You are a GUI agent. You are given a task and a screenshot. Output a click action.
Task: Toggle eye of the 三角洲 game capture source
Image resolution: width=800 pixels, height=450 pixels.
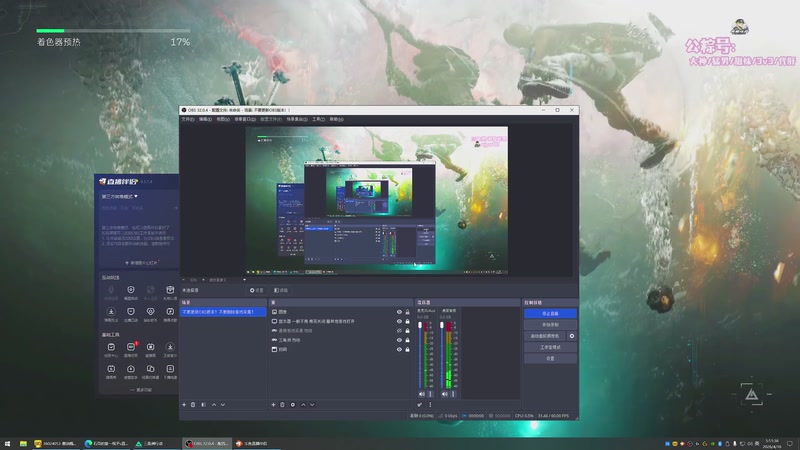point(399,340)
